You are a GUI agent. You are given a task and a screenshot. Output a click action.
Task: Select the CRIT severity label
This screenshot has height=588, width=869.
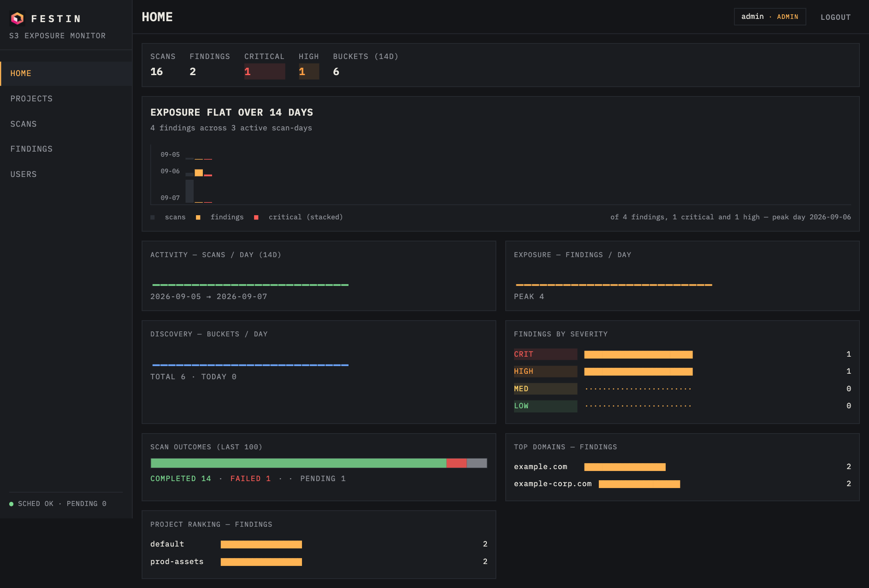pos(545,354)
